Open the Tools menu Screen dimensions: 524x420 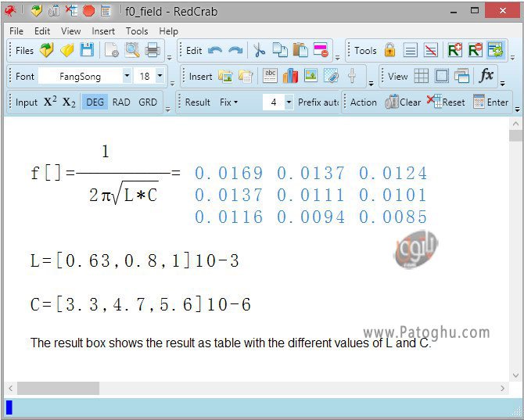pyautogui.click(x=137, y=31)
